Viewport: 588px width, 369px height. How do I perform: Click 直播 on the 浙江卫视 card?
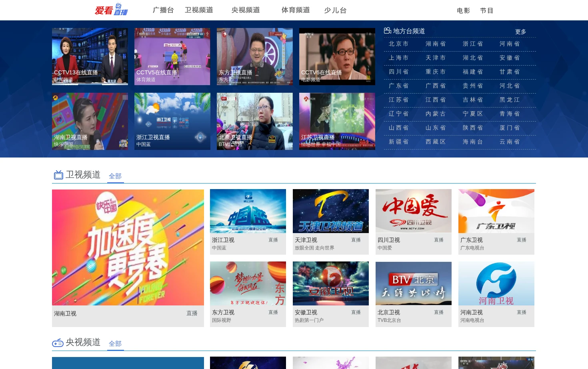[x=273, y=240]
